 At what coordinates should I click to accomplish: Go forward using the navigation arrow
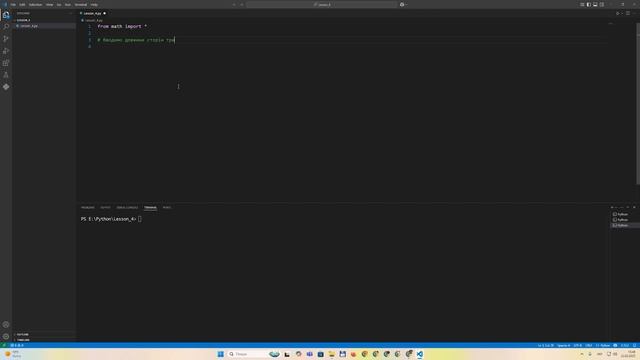point(241,4)
